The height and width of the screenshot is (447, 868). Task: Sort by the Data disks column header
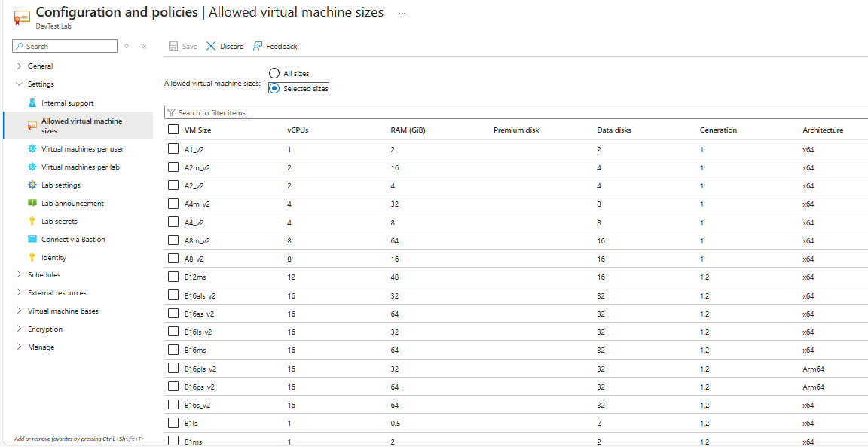tap(614, 130)
